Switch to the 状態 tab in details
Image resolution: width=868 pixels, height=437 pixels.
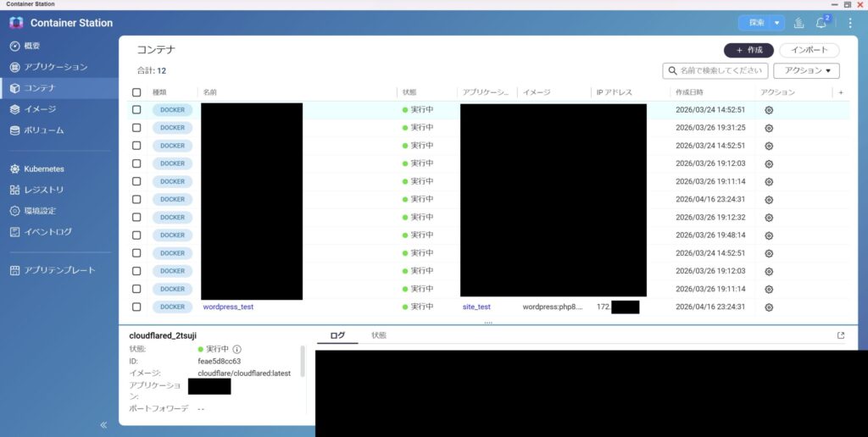pos(379,335)
